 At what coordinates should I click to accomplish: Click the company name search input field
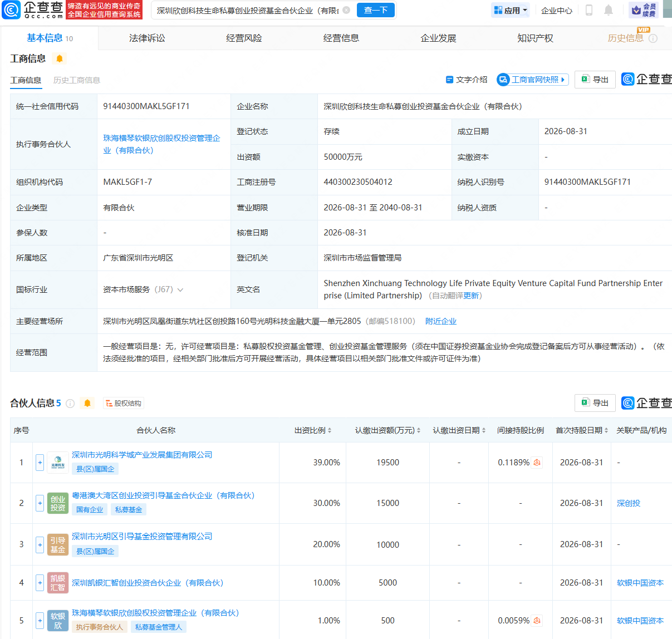[247, 10]
